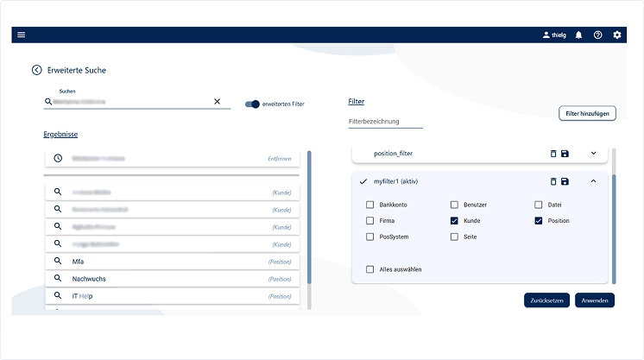Open the settings gear icon
This screenshot has height=360, width=644.
[617, 35]
